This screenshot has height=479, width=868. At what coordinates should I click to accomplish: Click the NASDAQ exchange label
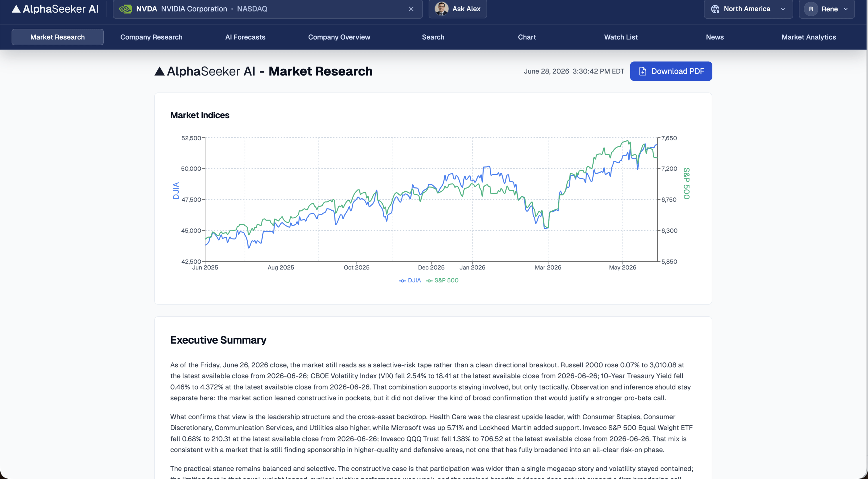tap(252, 9)
